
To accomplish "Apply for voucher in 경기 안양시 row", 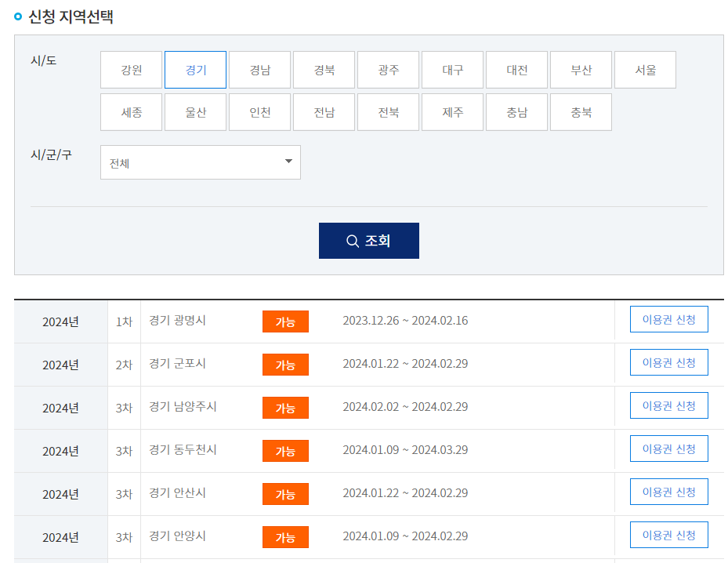I will coord(668,535).
